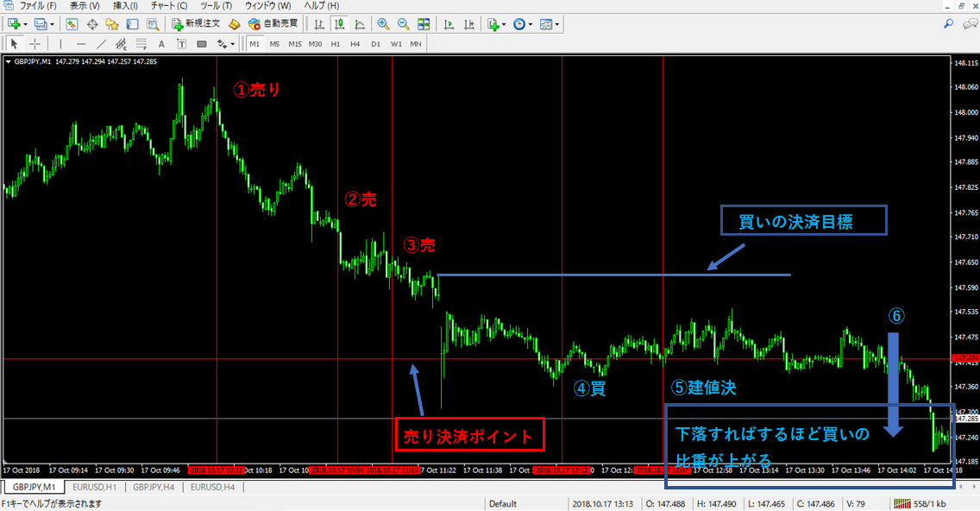Zoom out on the chart
Viewport: 980px width, 511px height.
pos(403,24)
